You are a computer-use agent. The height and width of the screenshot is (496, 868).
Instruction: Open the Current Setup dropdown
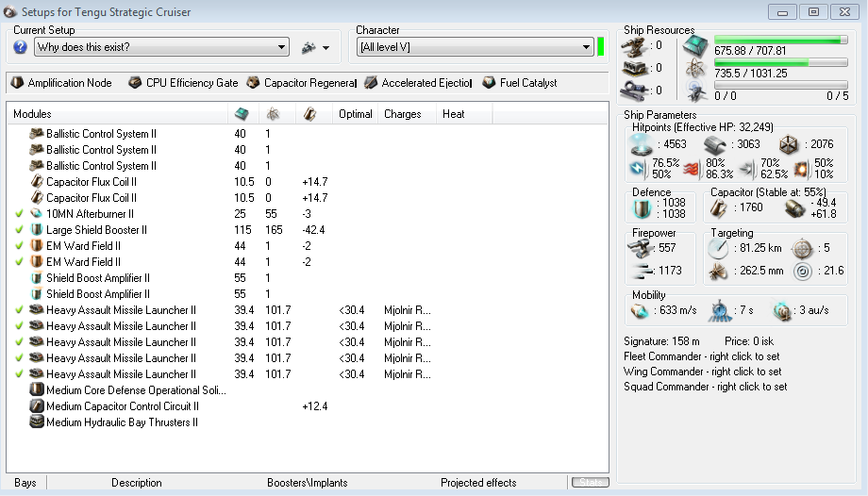pyautogui.click(x=161, y=47)
